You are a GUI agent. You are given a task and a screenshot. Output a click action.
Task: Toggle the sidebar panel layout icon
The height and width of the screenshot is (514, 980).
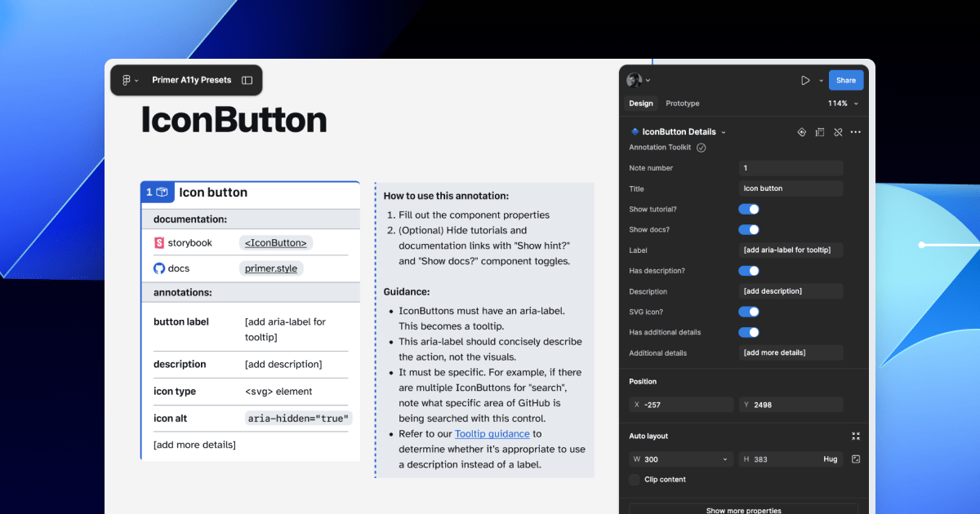click(x=247, y=81)
